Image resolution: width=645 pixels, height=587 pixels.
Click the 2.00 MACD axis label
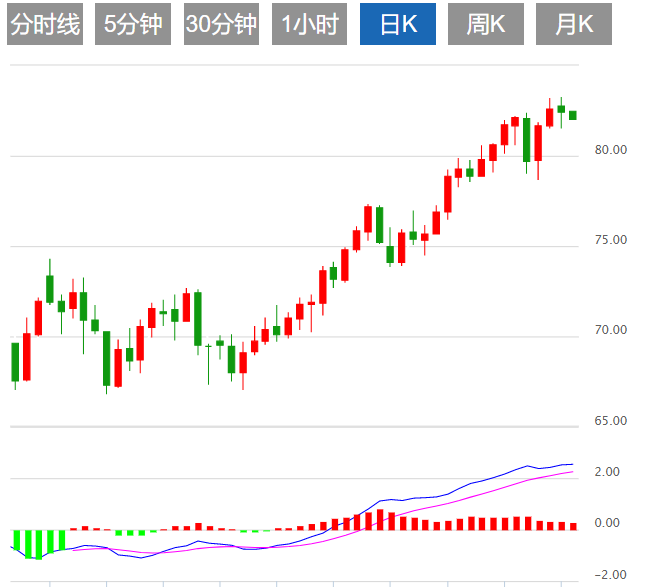click(606, 472)
